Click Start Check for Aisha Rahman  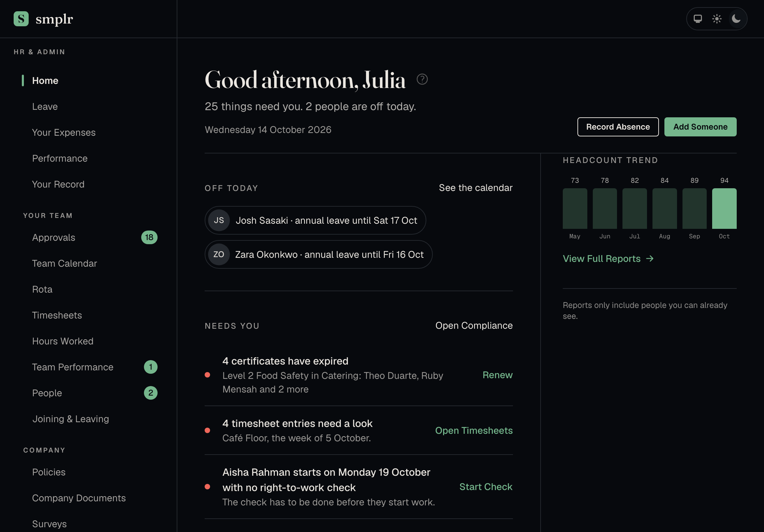(486, 487)
